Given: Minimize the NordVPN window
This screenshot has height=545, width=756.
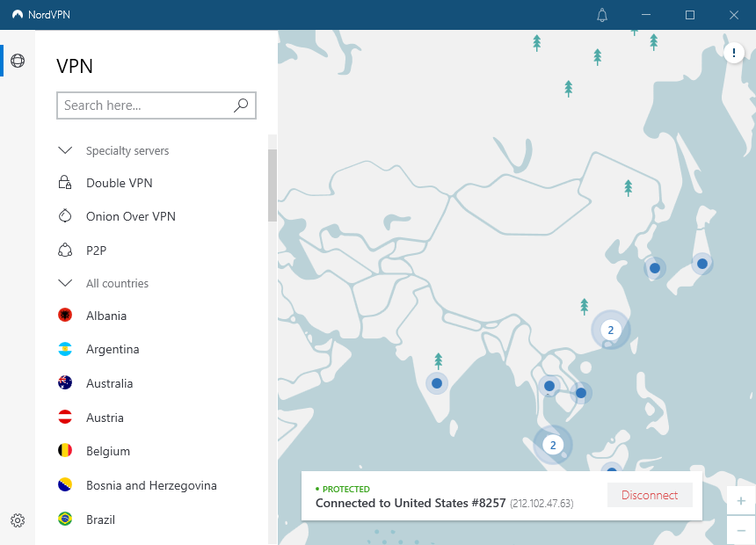Looking at the screenshot, I should [646, 15].
